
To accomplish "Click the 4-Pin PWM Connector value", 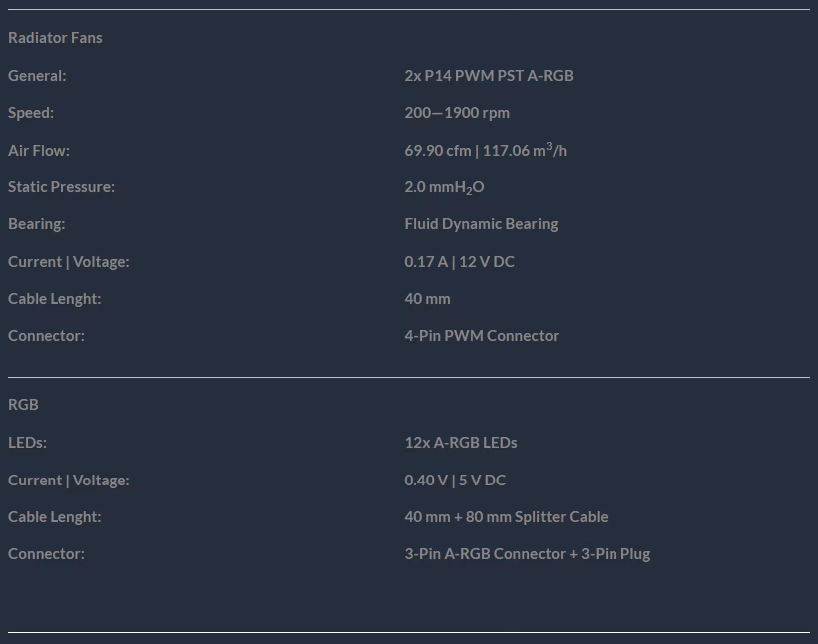I will (x=481, y=336).
